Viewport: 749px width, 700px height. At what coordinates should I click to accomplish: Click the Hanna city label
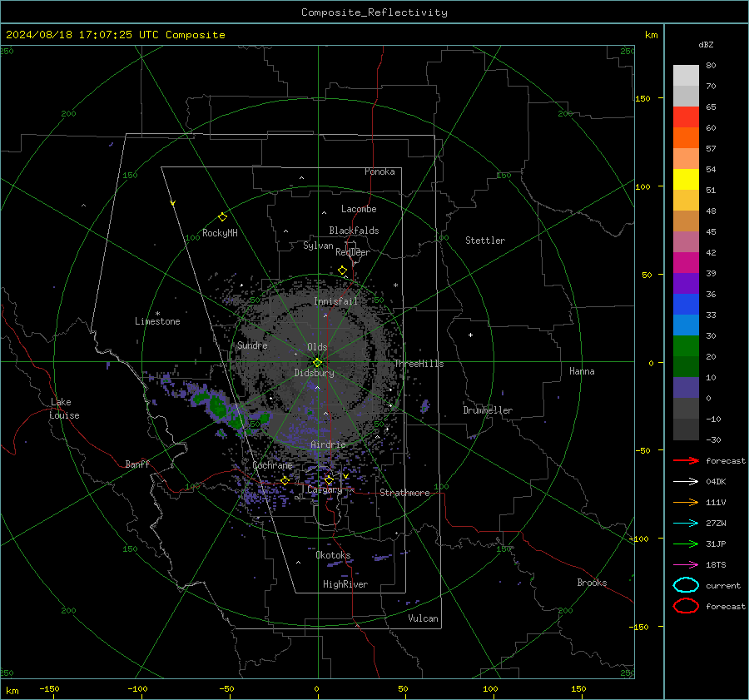[582, 371]
